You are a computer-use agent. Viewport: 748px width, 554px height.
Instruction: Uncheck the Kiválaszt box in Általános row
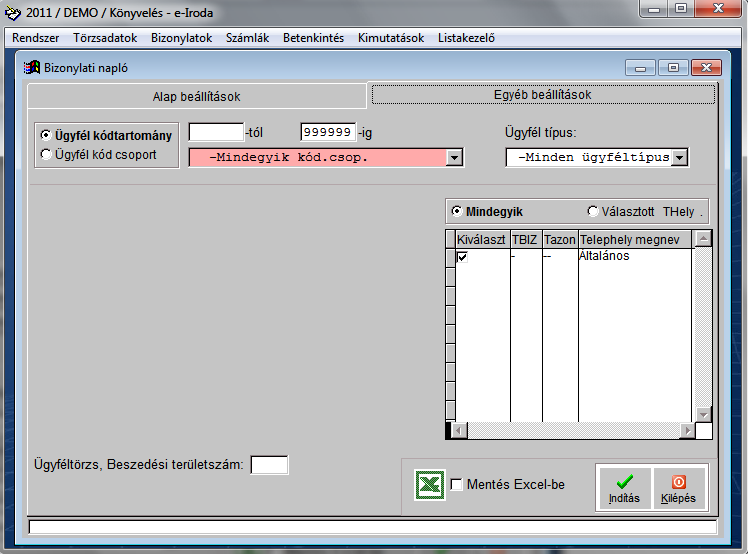click(x=462, y=257)
